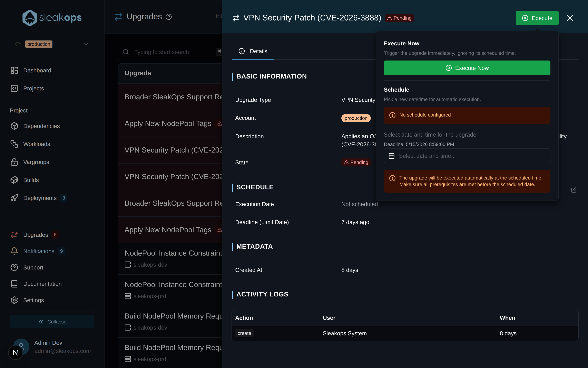Click the Not scheduled execution date value
Image resolution: width=588 pixels, height=368 pixels.
click(360, 204)
